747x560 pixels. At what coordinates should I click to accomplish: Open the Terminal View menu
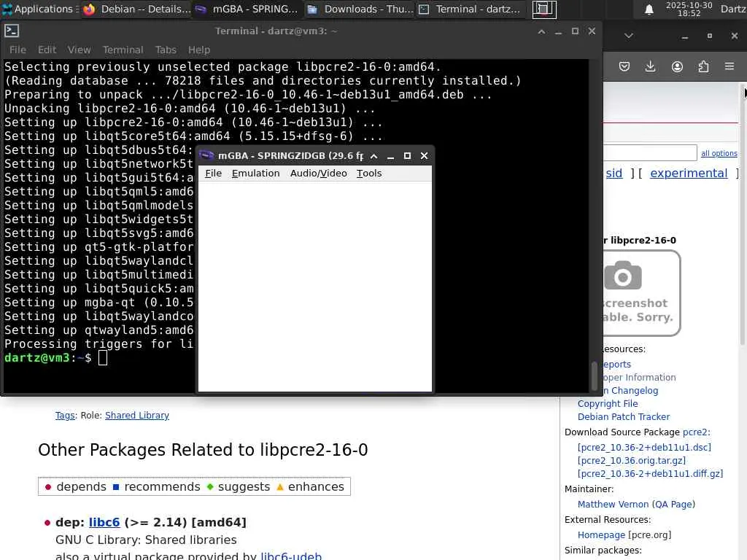pos(79,50)
